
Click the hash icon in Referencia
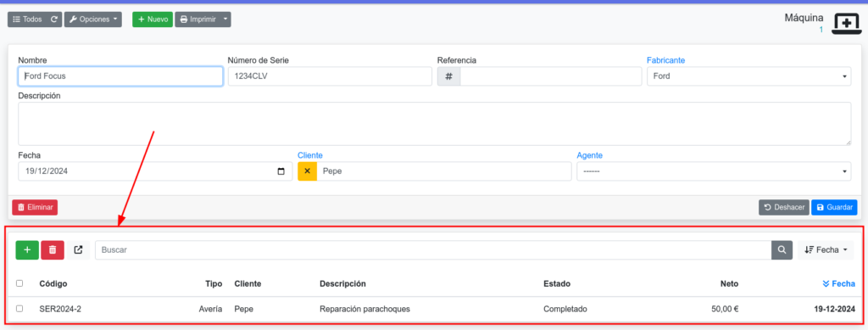tap(449, 76)
